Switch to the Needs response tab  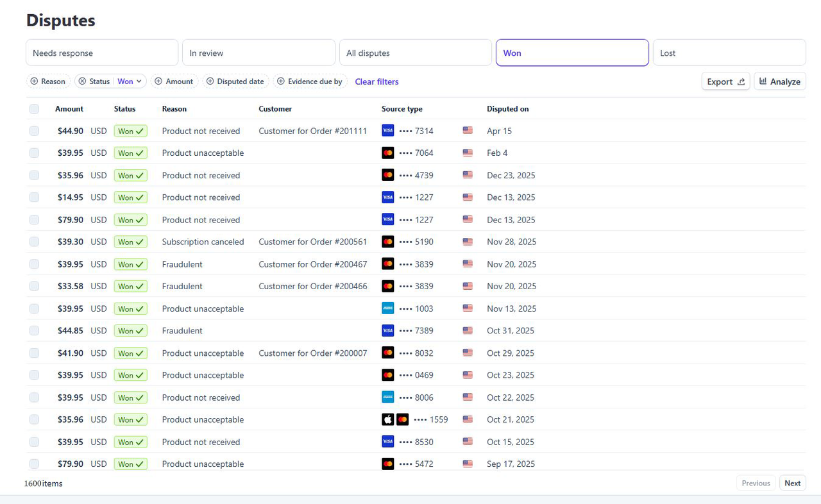102,53
